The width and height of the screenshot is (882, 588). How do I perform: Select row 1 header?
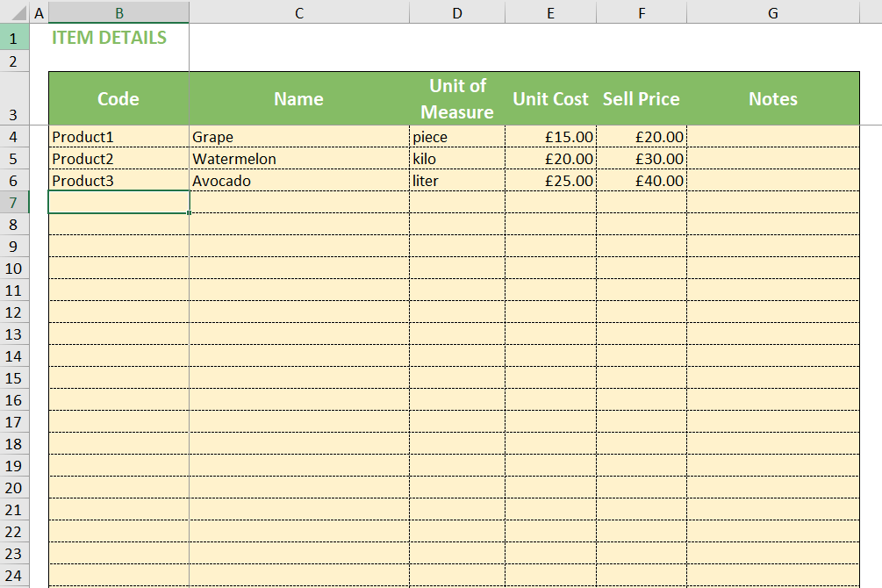tap(14, 38)
